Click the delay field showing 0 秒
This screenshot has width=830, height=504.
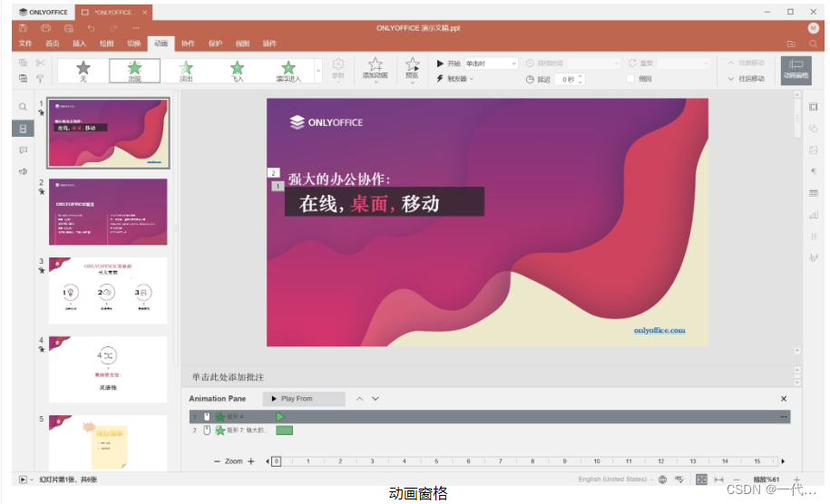[568, 79]
